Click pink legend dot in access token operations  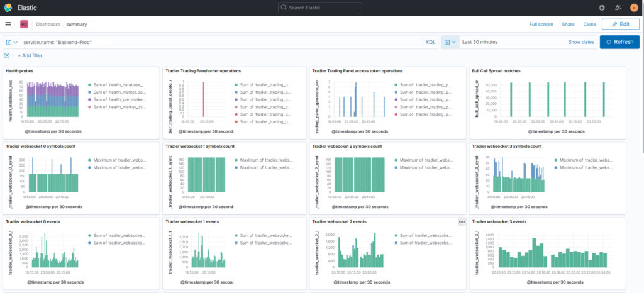click(396, 107)
